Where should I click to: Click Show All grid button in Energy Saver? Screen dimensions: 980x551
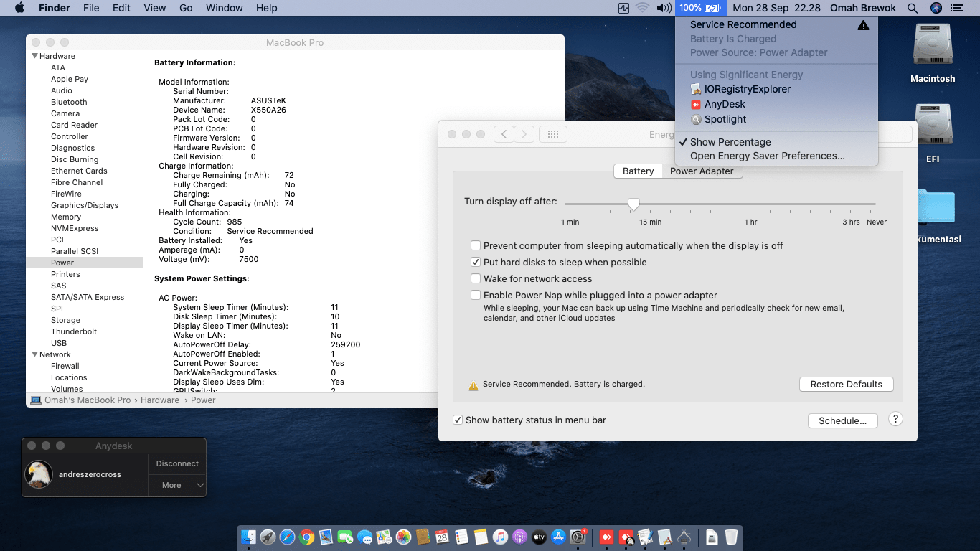tap(553, 134)
